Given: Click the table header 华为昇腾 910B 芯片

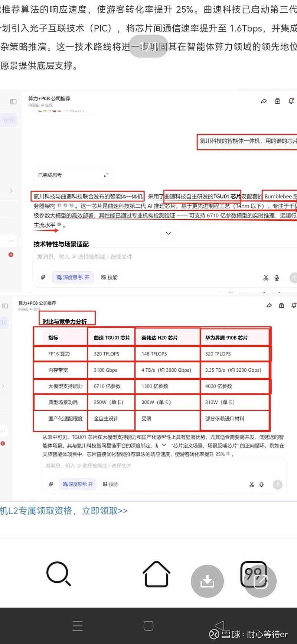Looking at the screenshot, I should pos(226,338).
